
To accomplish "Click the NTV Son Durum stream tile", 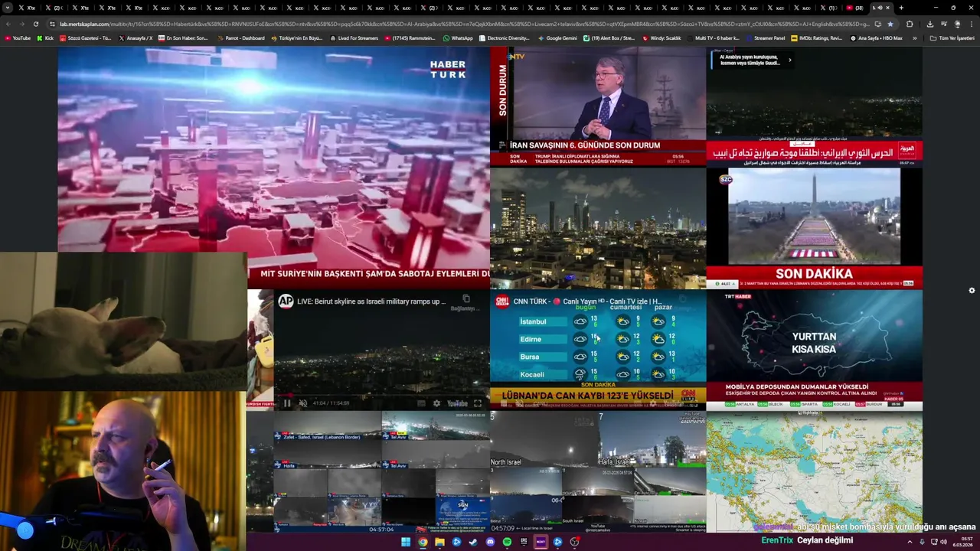I will tap(598, 106).
